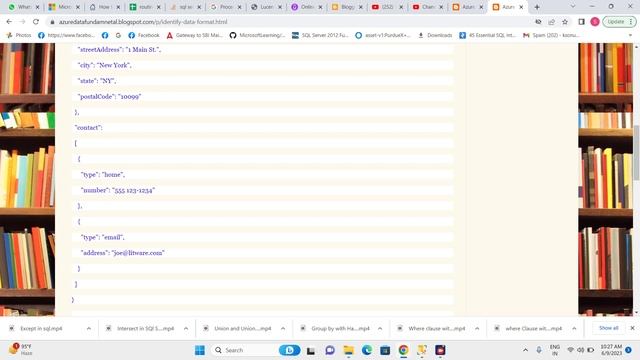Image resolution: width=640 pixels, height=360 pixels.
Task: Open Microsoft Store from the taskbar
Action: point(385,350)
